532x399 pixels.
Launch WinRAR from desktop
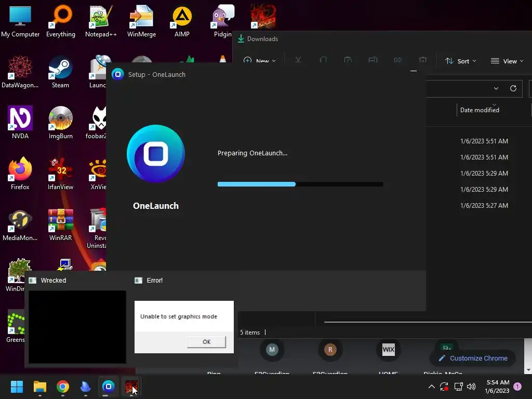click(x=60, y=224)
